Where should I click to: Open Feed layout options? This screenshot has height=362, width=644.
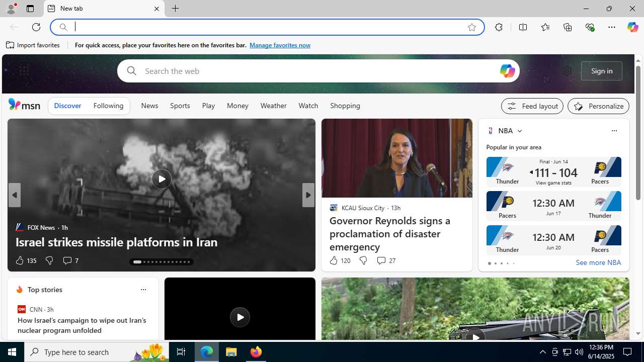[532, 106]
